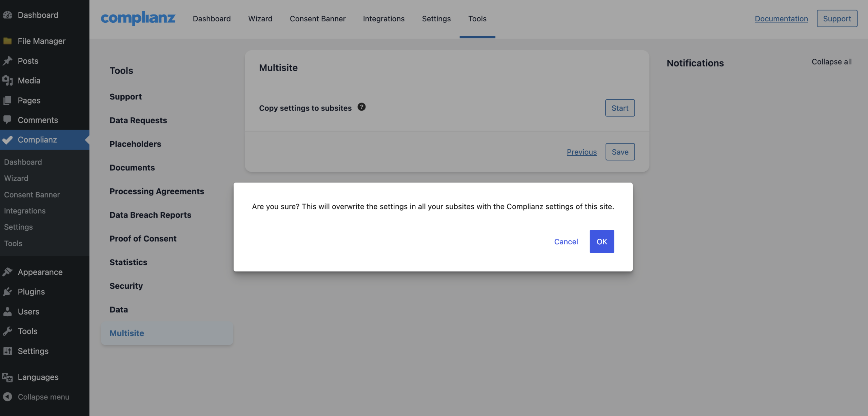Click the Notifications heading
Image resolution: width=868 pixels, height=416 pixels.
(695, 63)
